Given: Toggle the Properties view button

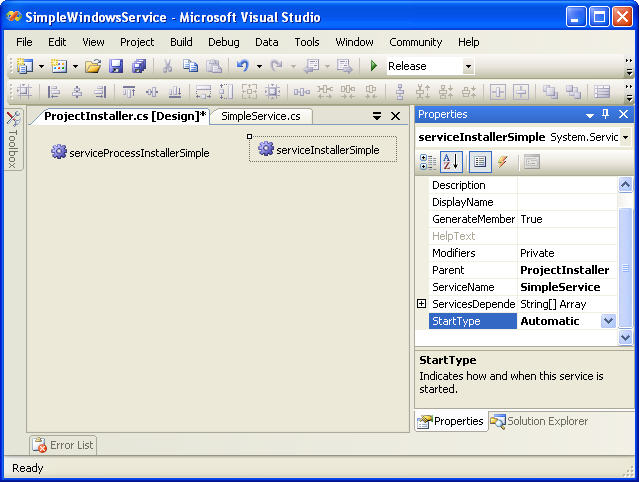Looking at the screenshot, I should tap(480, 162).
